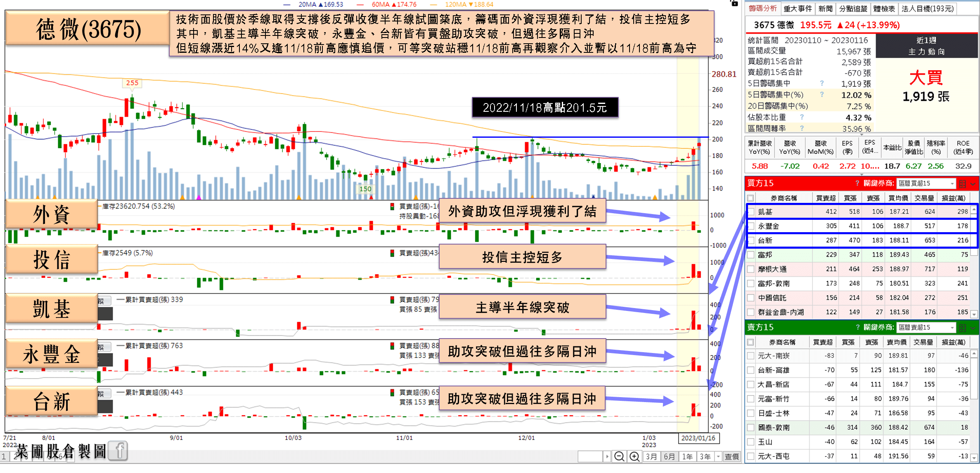Open help icon in 賣方15 header

point(857,327)
